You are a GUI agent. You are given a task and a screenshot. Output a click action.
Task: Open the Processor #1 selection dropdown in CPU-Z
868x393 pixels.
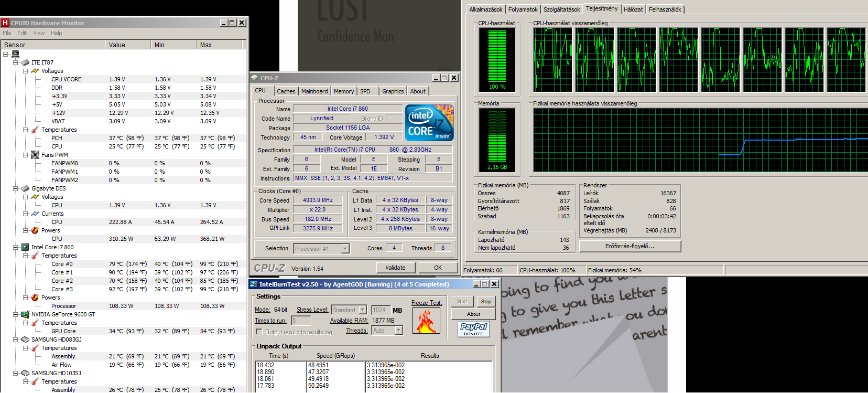pyautogui.click(x=345, y=249)
